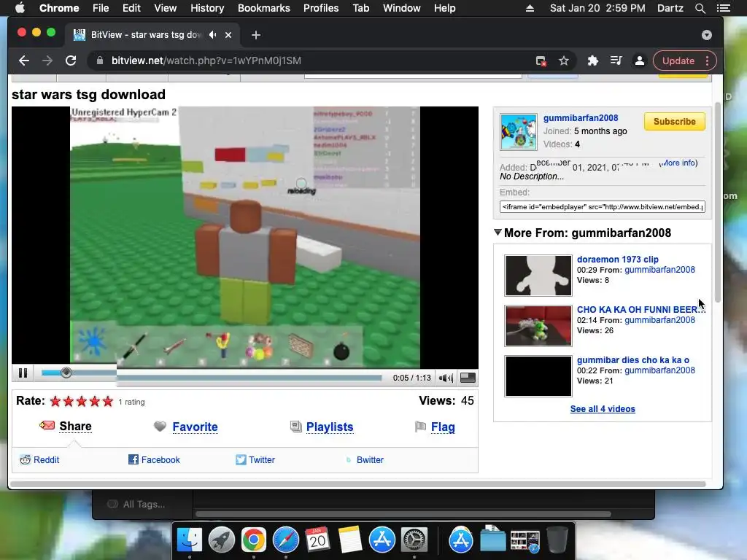Open gummibarfan2008 channel name link
Viewport: 747px width, 560px height.
[580, 118]
